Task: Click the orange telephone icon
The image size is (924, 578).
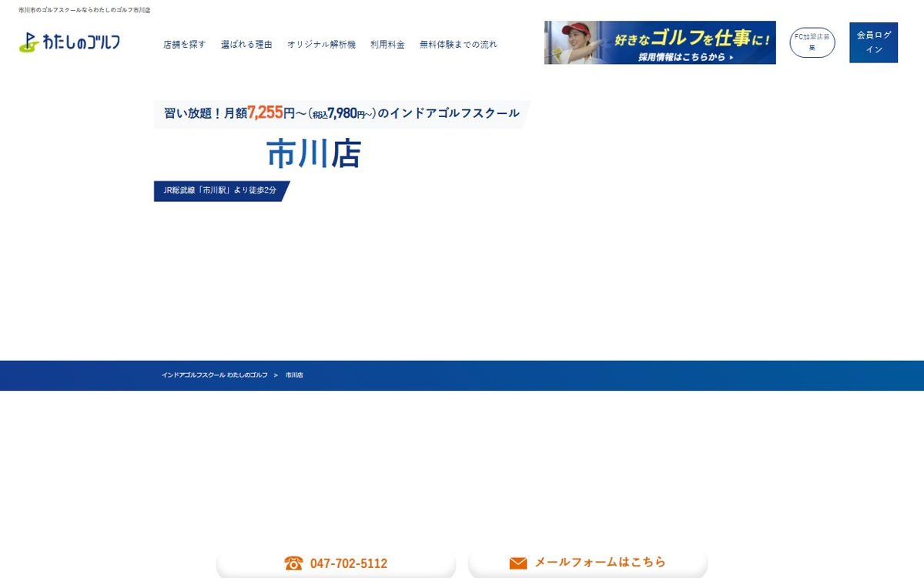Action: click(293, 563)
